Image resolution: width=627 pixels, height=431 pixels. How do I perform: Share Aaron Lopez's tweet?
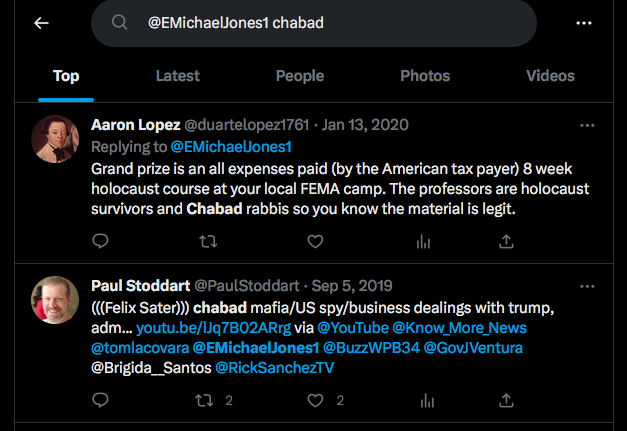[x=507, y=241]
